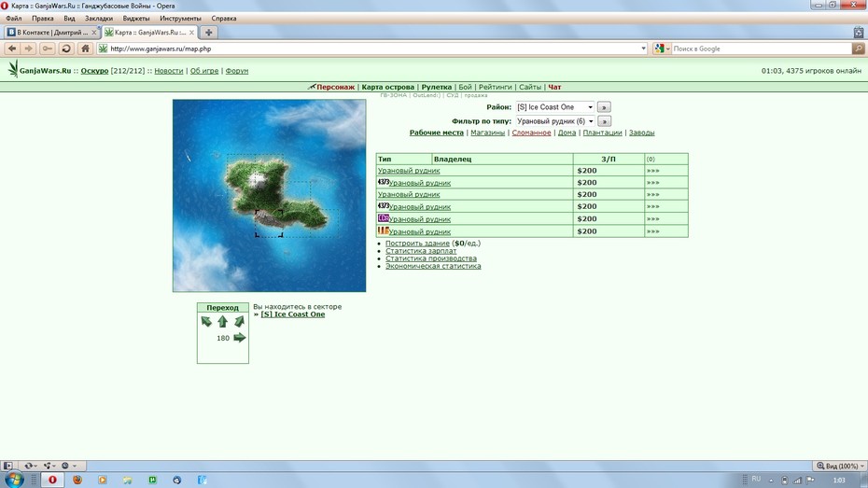Click the Построить здание link
This screenshot has width=868, height=488.
(x=417, y=243)
